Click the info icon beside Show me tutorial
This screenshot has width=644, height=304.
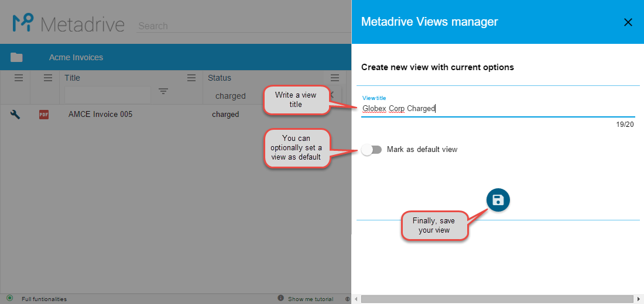[281, 298]
